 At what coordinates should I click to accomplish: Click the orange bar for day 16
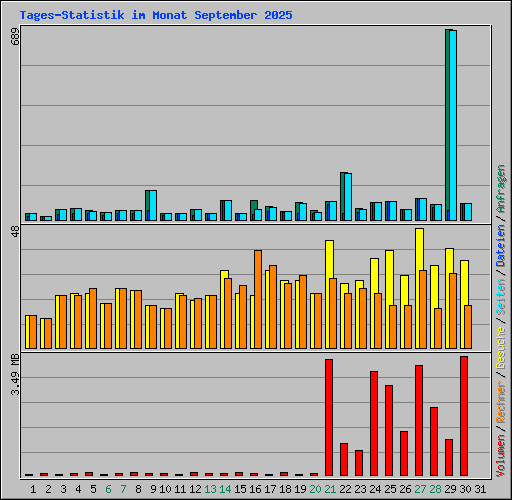point(258,299)
